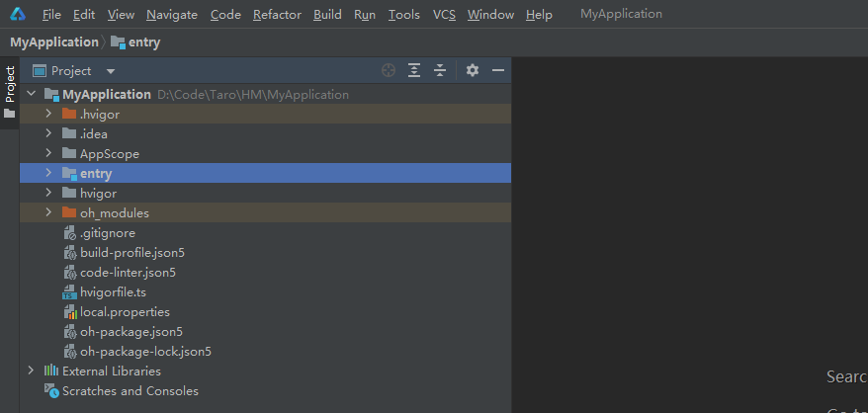Open the Code menu
The image size is (868, 413).
225,15
